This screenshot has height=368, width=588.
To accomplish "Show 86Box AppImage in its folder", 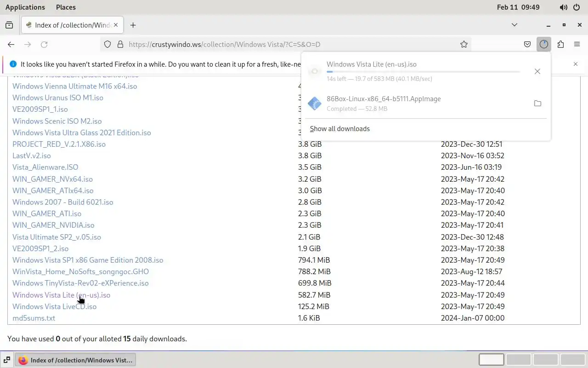I will tap(537, 103).
